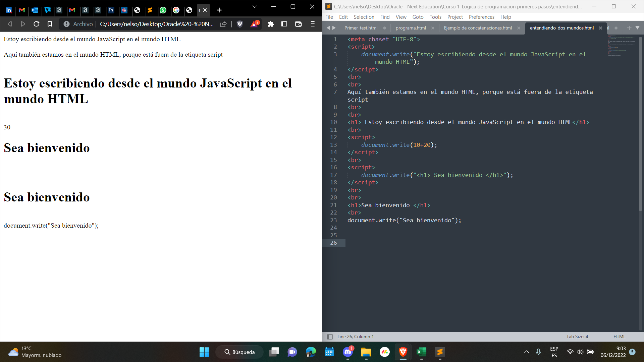Open the Edit menu in Sublime Text
This screenshot has height=362, width=644.
(343, 17)
